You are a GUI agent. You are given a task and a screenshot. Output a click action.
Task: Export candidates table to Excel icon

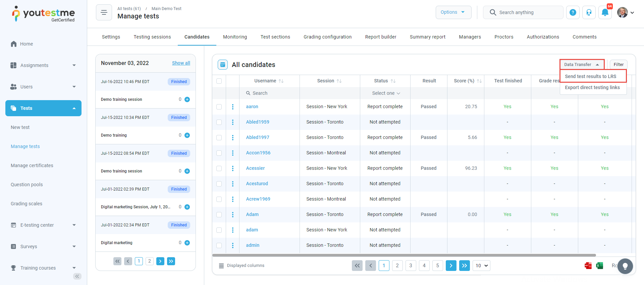click(x=599, y=266)
